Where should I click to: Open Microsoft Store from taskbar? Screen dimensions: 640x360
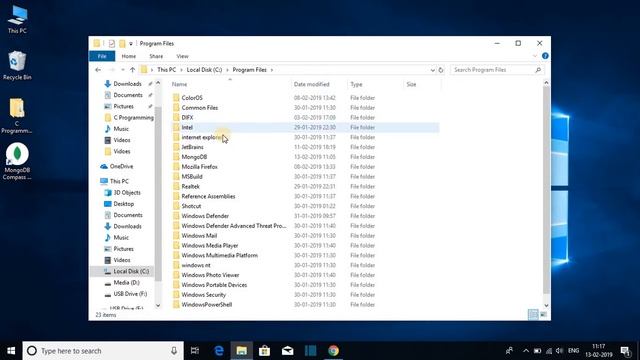click(x=264, y=351)
